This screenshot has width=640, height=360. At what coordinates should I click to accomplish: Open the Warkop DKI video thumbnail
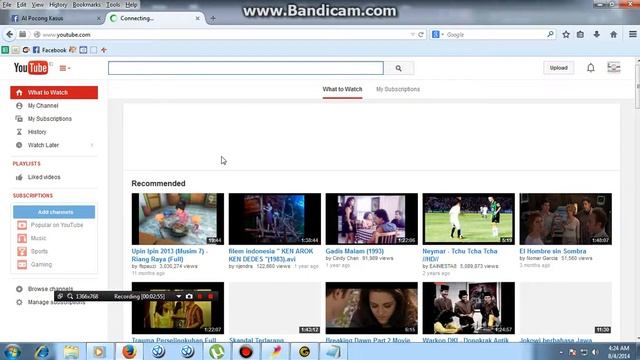469,308
